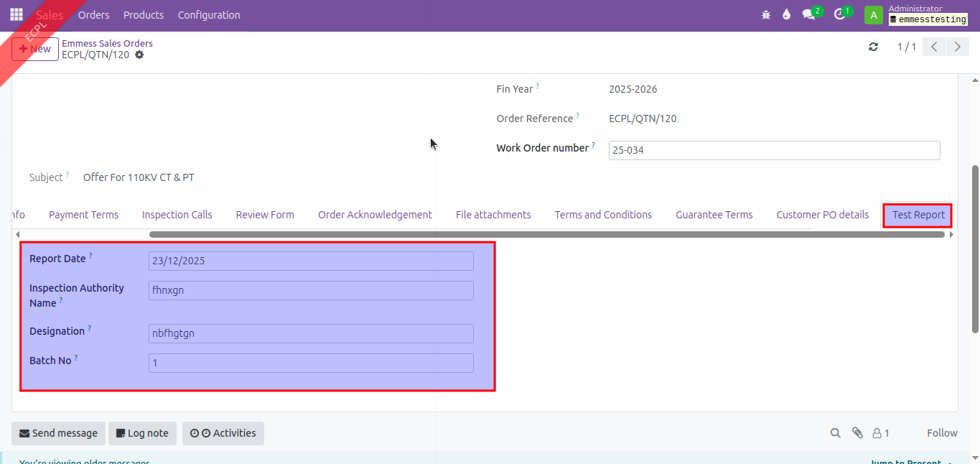
Task: Click the Send message button
Action: 58,433
